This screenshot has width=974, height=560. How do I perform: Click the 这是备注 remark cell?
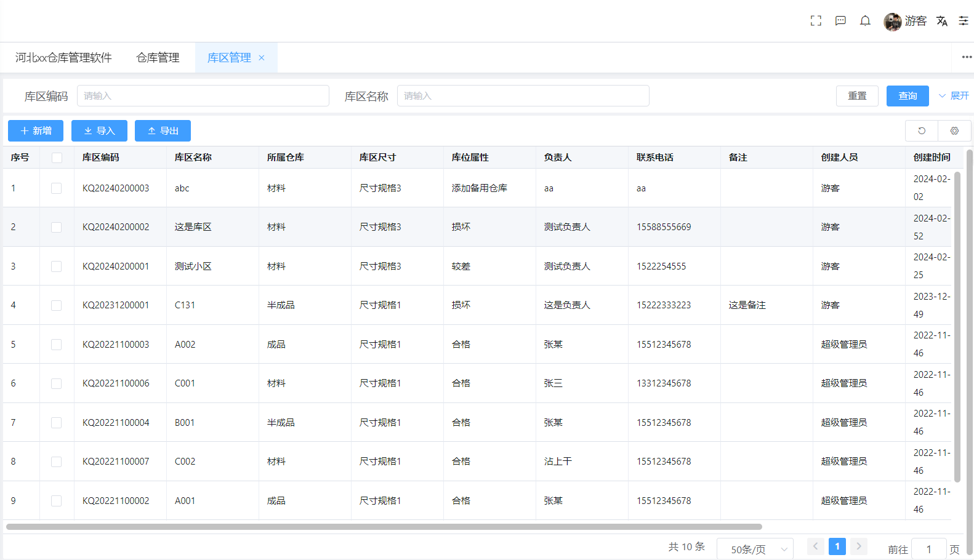coord(747,305)
